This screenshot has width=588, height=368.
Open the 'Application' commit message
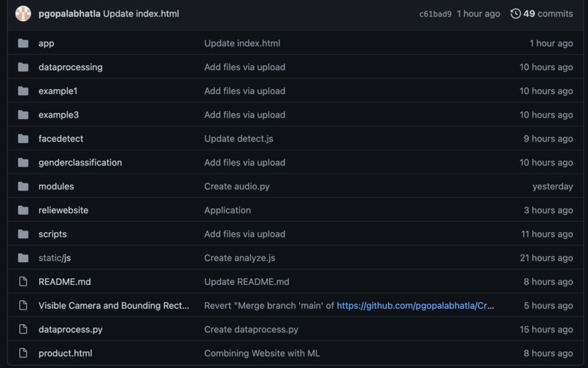tap(228, 210)
